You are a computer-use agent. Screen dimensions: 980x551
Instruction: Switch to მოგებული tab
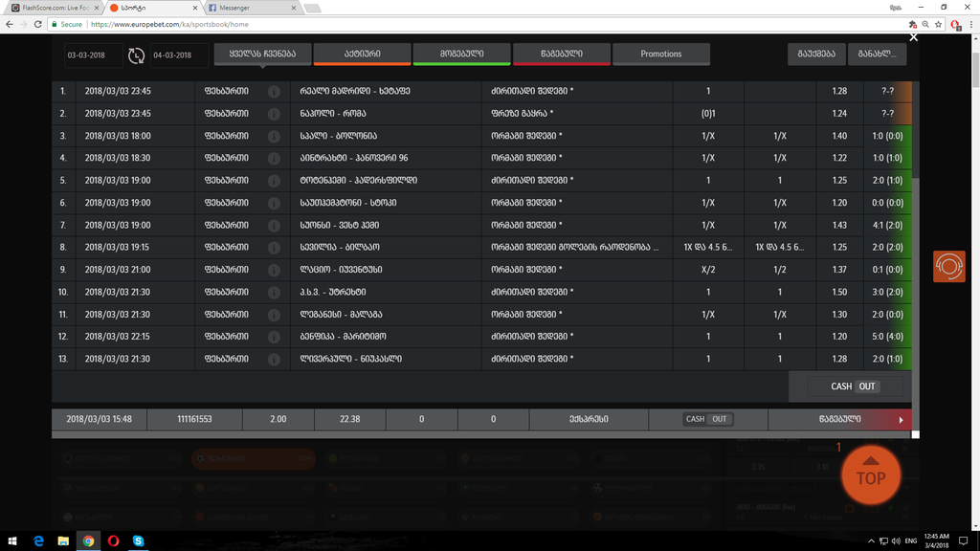click(x=462, y=54)
